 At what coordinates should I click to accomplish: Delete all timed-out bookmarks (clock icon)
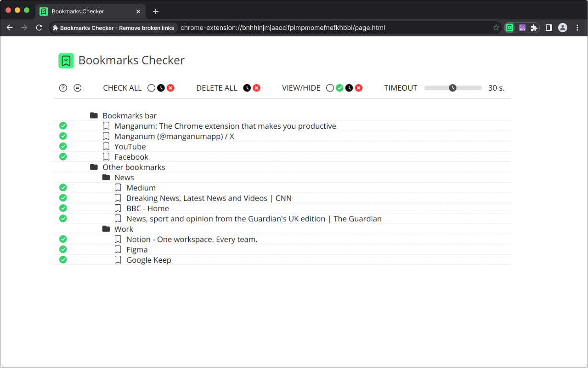247,88
